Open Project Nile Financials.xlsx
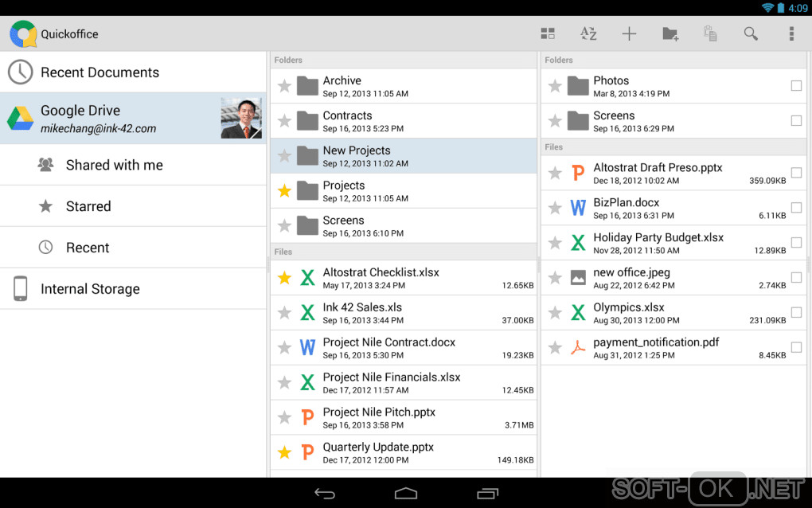Viewport: 812px width, 508px height. click(x=404, y=383)
